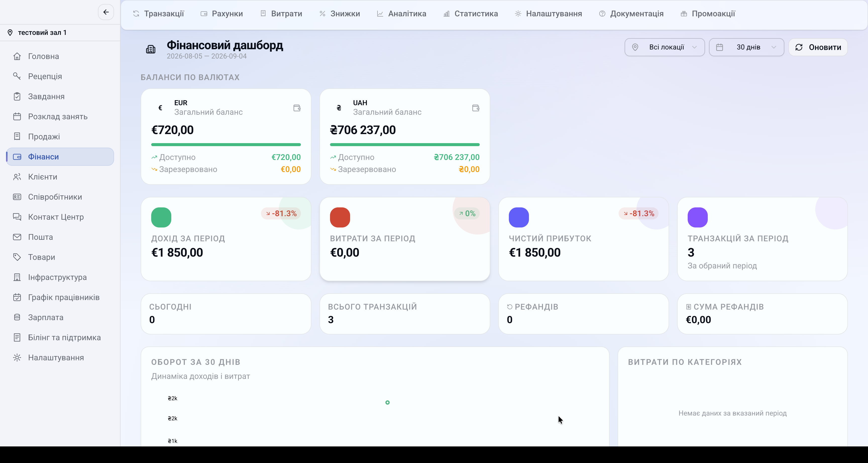The height and width of the screenshot is (463, 868).
Task: Click the euro symbol icon on EUR card
Action: pyautogui.click(x=160, y=108)
